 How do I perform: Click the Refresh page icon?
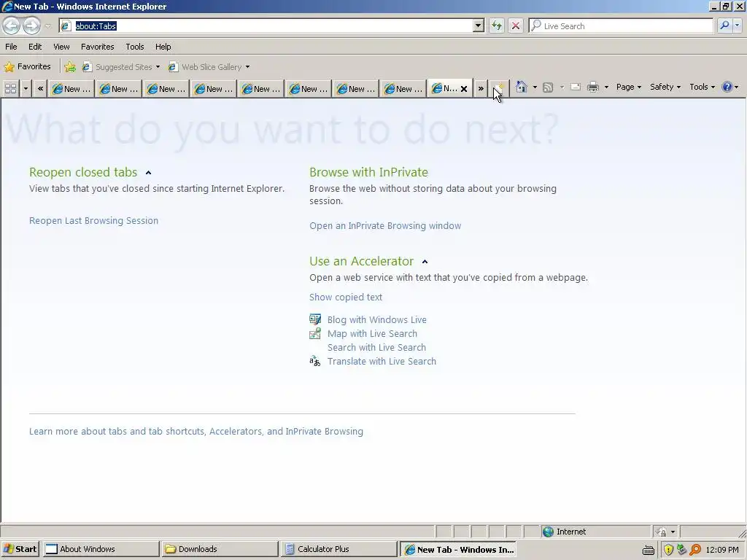click(496, 26)
